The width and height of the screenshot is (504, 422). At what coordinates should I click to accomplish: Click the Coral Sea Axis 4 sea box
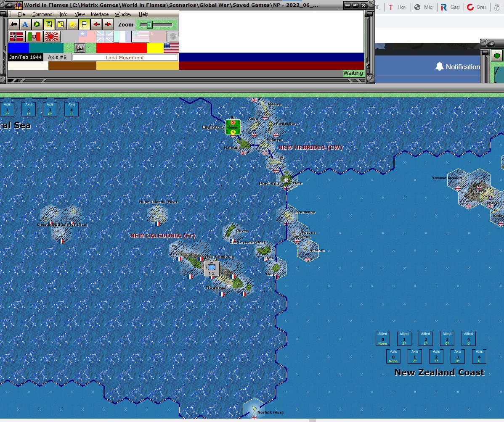72,109
